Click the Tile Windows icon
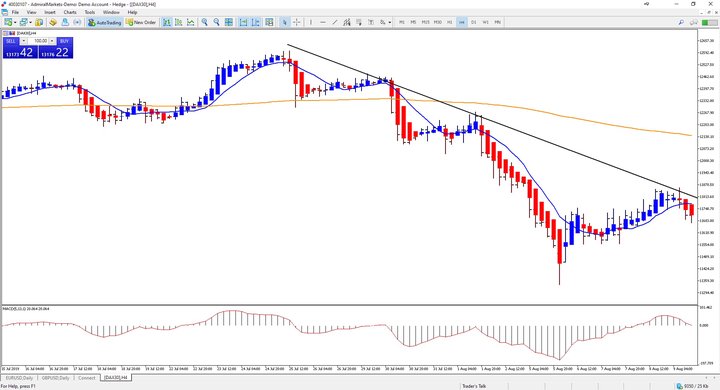This screenshot has width=720, height=390. (x=229, y=22)
